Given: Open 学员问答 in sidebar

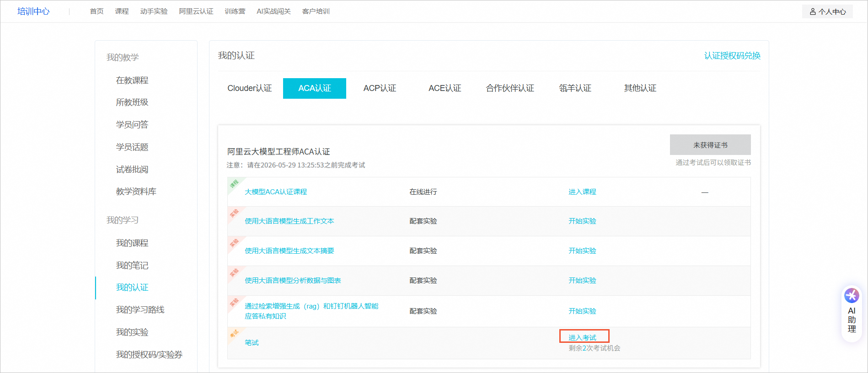Looking at the screenshot, I should (132, 125).
